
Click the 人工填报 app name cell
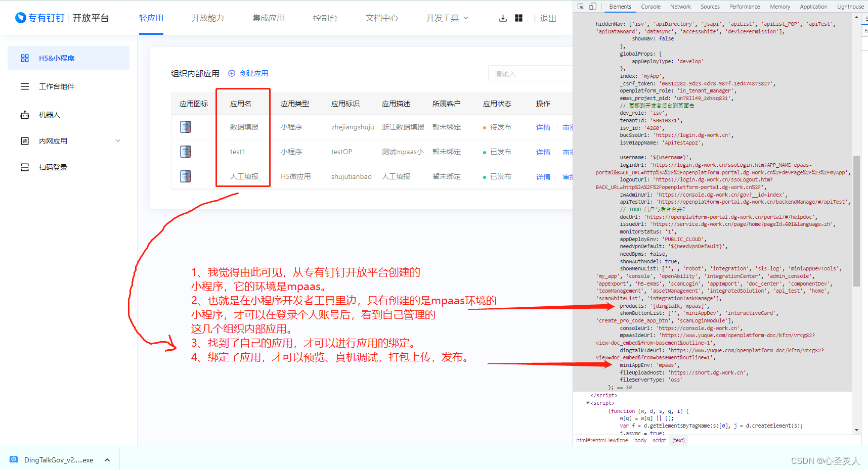244,176
